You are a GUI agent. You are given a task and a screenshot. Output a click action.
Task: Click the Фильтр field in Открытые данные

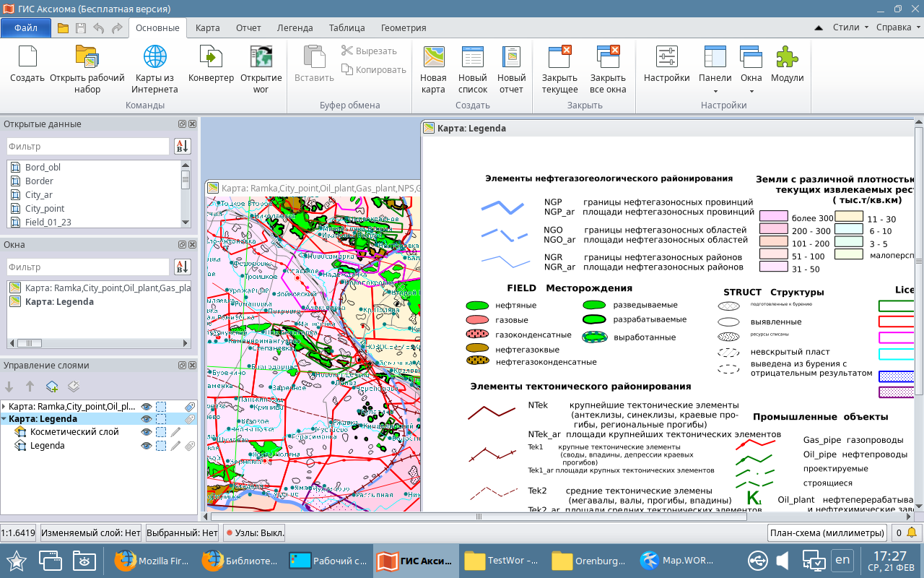pos(88,147)
